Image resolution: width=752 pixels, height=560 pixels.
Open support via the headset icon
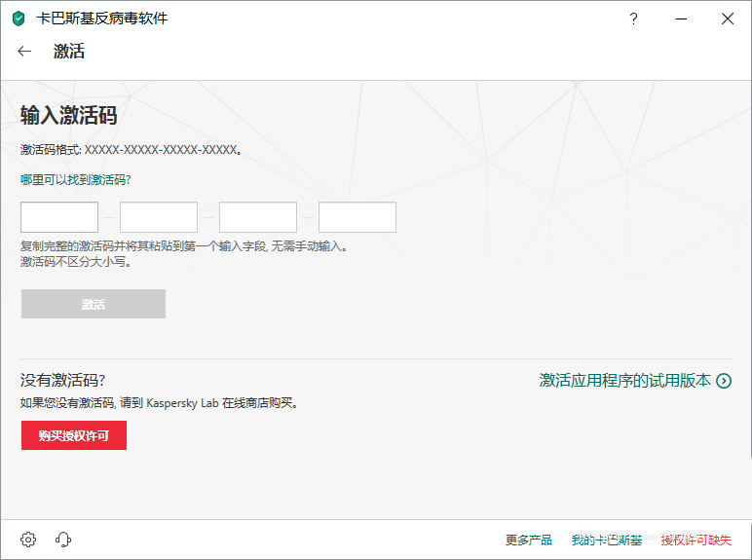(x=63, y=540)
